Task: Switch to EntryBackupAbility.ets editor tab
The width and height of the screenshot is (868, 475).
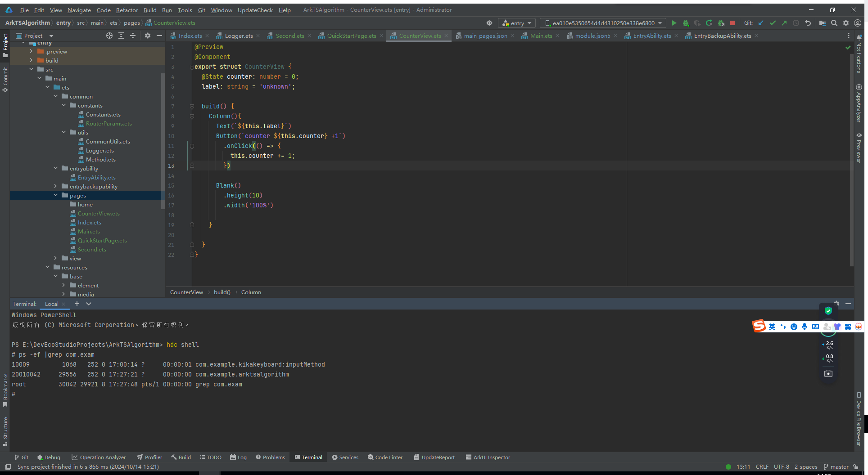Action: pos(722,36)
